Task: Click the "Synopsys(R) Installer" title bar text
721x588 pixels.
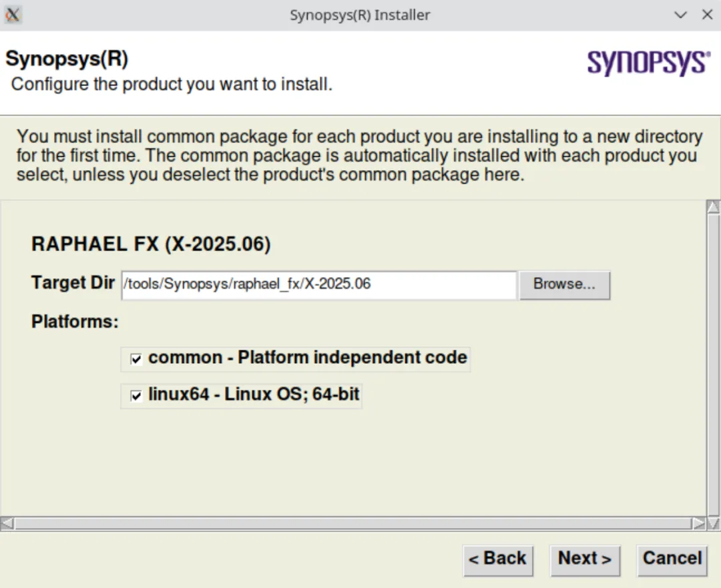Action: tap(360, 15)
